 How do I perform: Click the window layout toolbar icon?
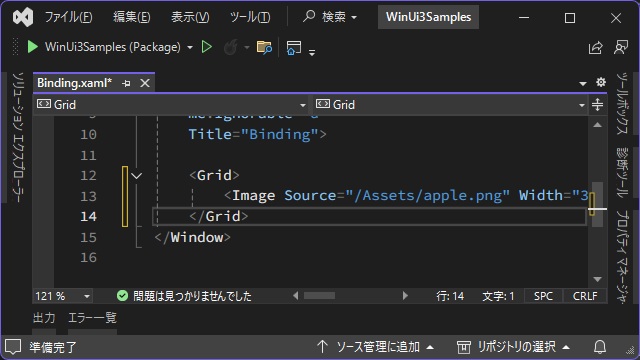[x=294, y=47]
